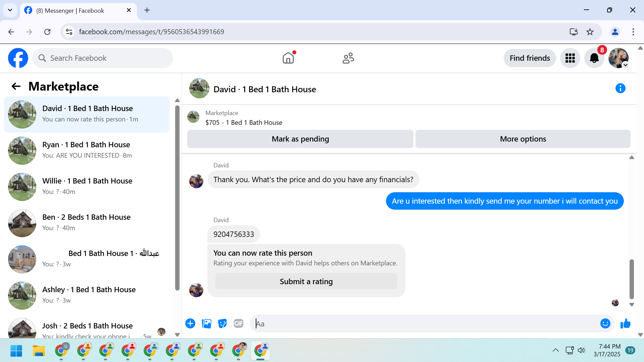Open Ben's 2 Beds 1 Bath House chat

87,223
